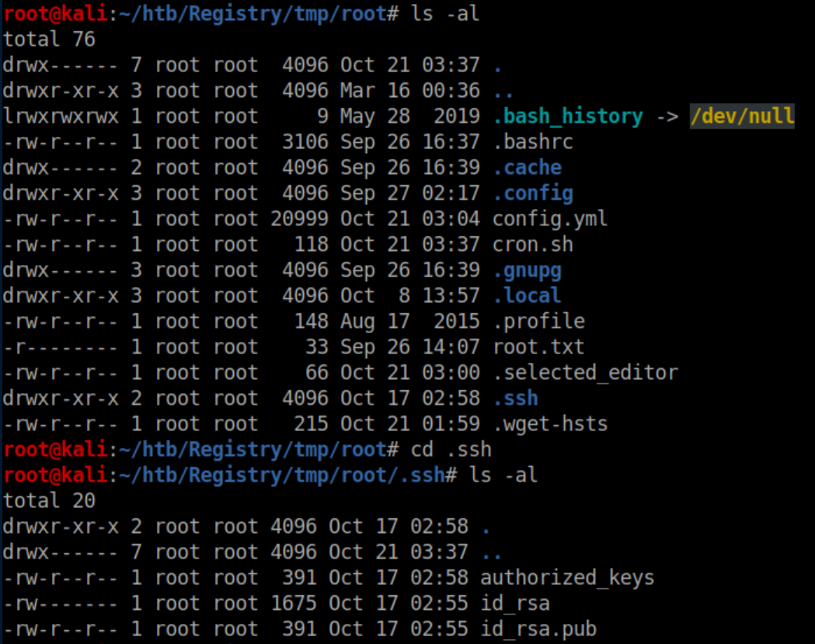Click the .selected_editor file entry
This screenshot has width=815, height=644.
tap(585, 373)
